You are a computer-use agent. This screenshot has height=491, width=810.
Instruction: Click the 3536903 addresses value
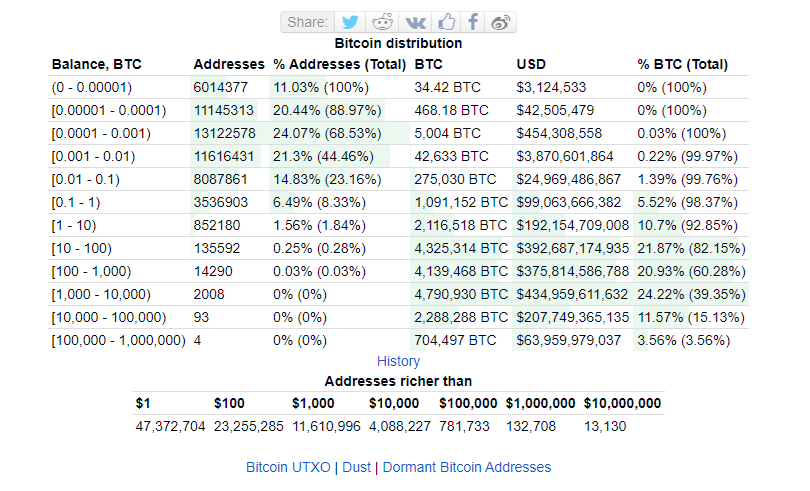[x=221, y=203]
